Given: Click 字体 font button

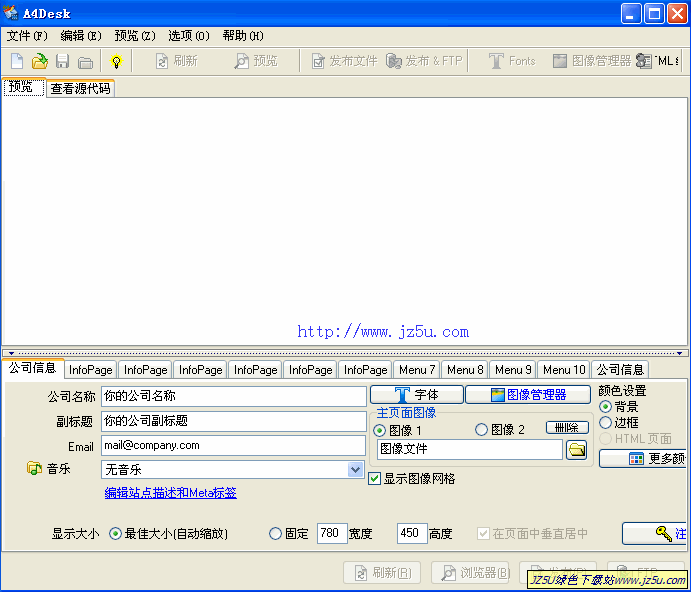Looking at the screenshot, I should [417, 395].
